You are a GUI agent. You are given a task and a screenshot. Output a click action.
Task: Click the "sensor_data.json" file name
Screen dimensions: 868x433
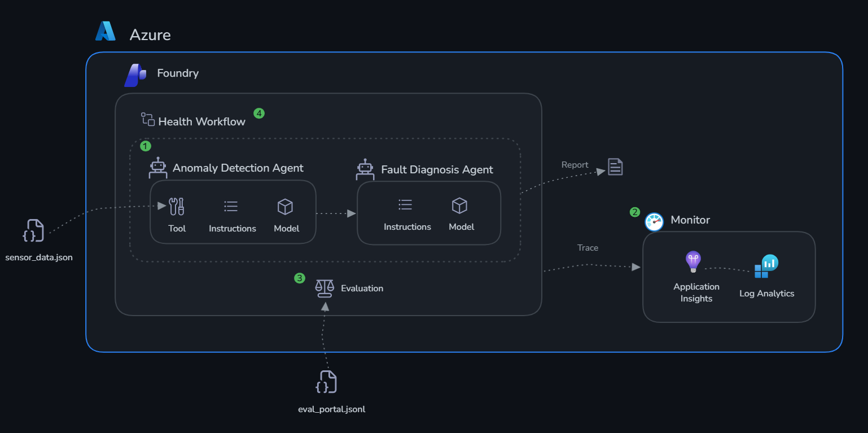[39, 258]
